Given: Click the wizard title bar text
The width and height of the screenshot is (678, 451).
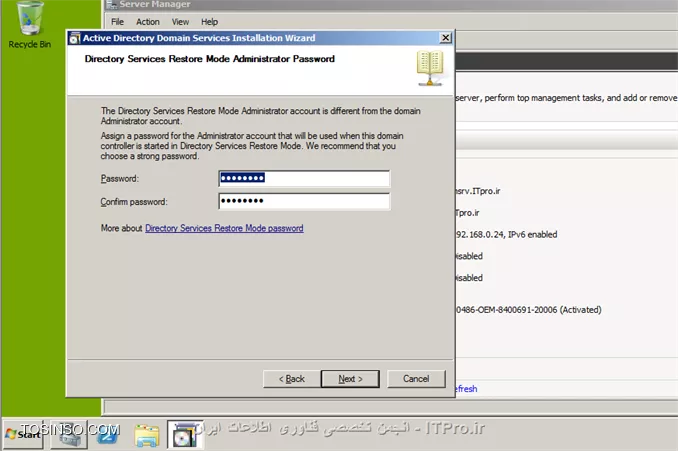Looking at the screenshot, I should tap(199, 38).
